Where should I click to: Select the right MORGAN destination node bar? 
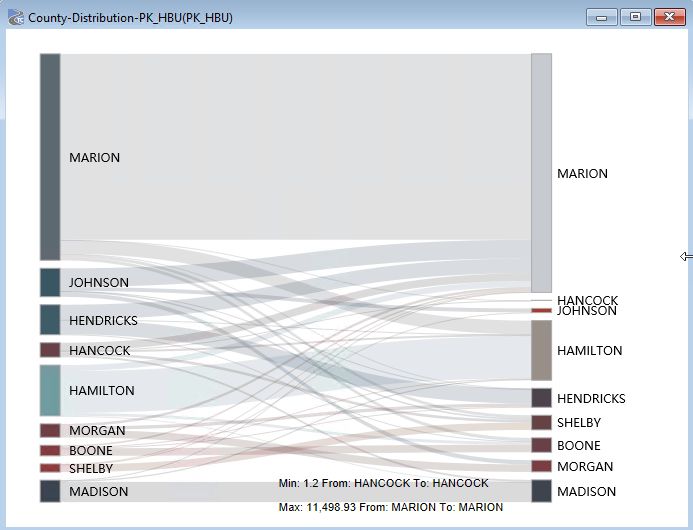point(541,466)
